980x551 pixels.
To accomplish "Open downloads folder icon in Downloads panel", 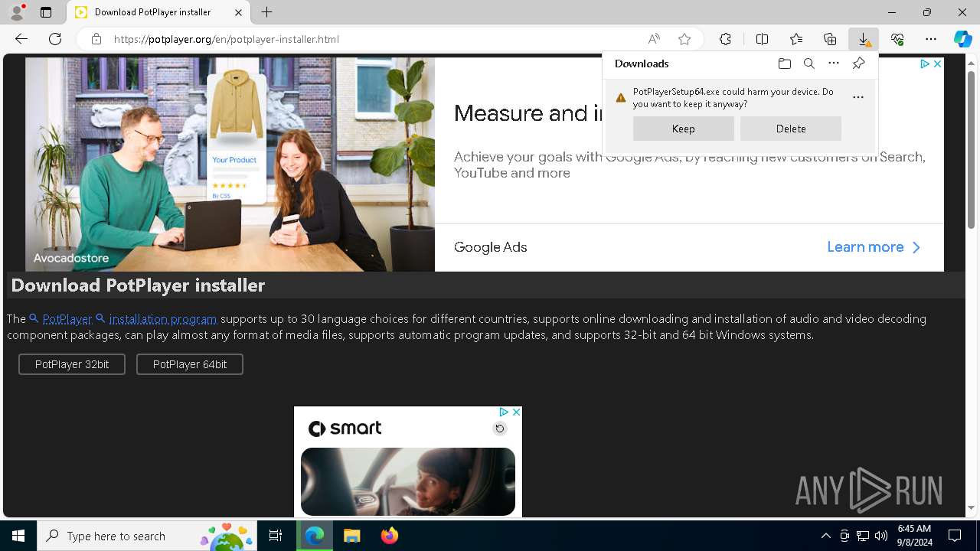I will click(784, 64).
